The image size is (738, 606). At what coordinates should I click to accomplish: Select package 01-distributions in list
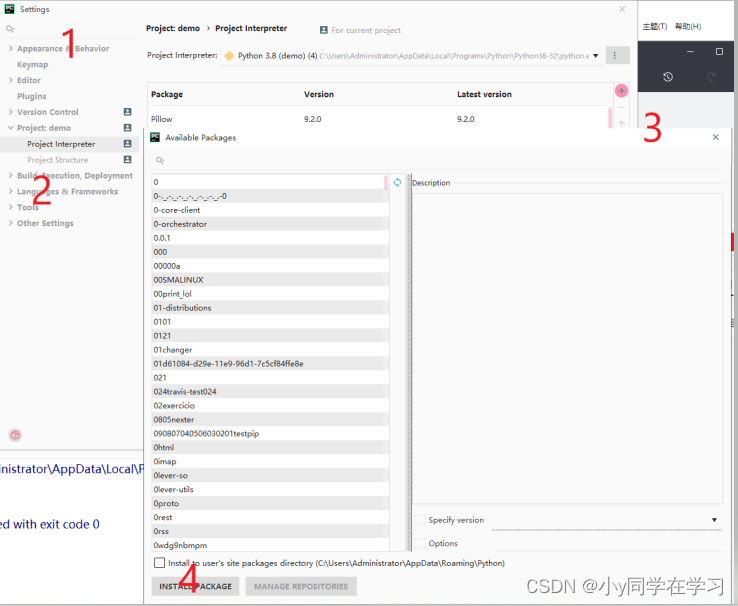coord(270,308)
